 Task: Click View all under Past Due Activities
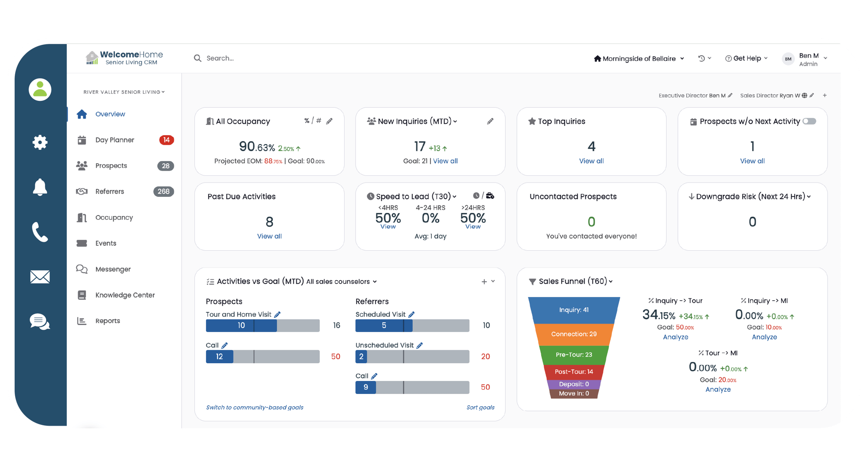click(x=269, y=236)
